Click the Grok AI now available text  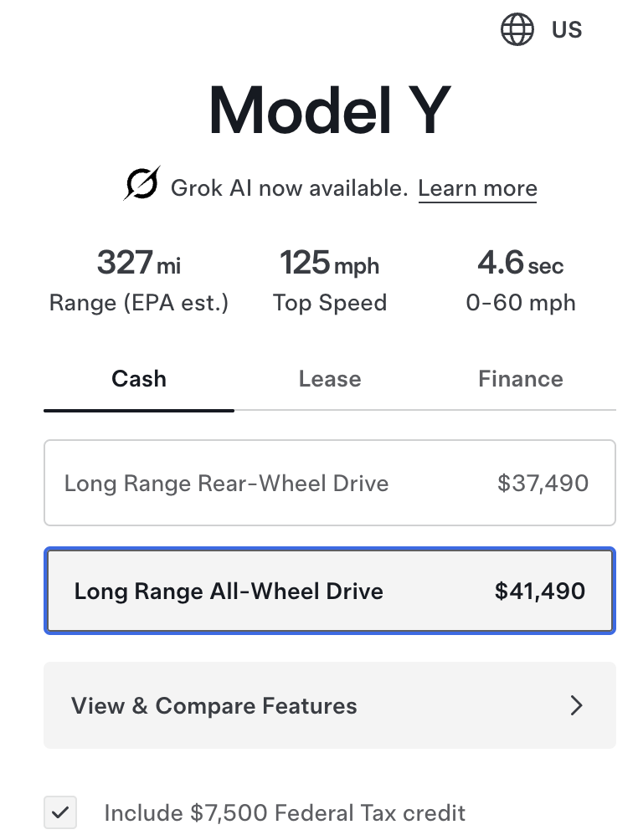pyautogui.click(x=289, y=188)
